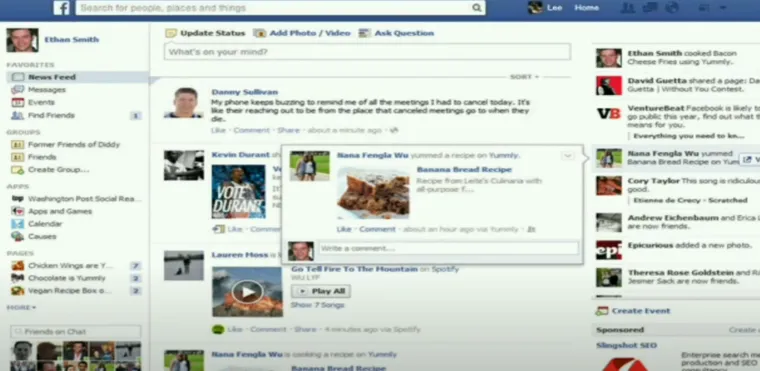Open the account dropdown arrow in top bar
The image size is (760, 371).
pyautogui.click(x=723, y=8)
